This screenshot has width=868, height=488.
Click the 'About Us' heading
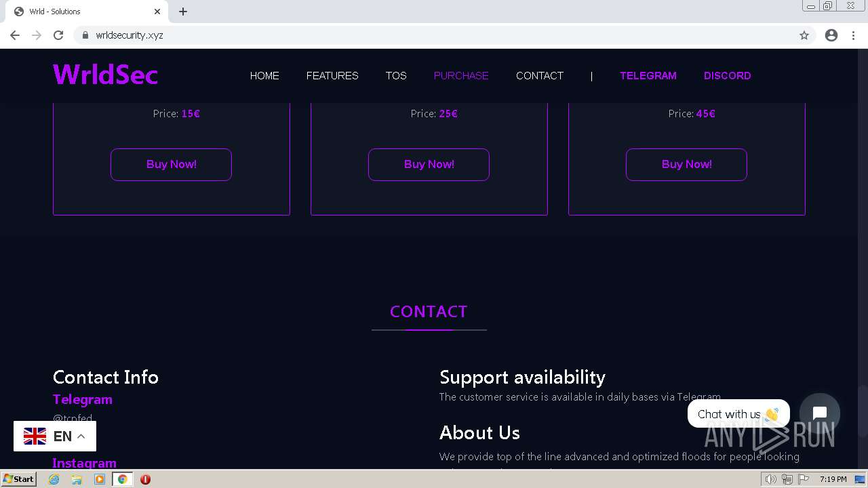[479, 432]
